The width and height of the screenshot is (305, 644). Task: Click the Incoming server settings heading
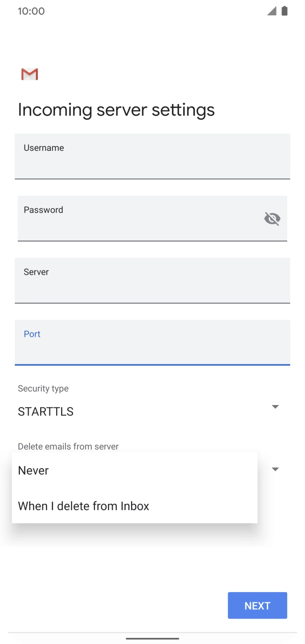click(x=116, y=110)
